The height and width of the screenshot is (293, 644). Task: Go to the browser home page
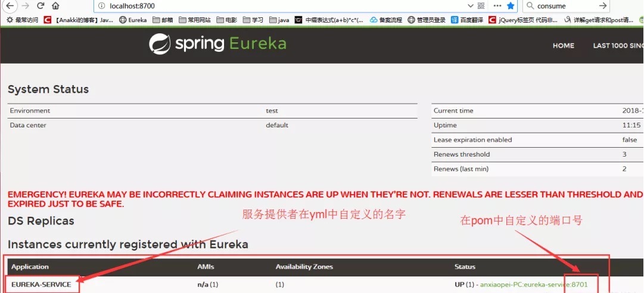click(55, 6)
